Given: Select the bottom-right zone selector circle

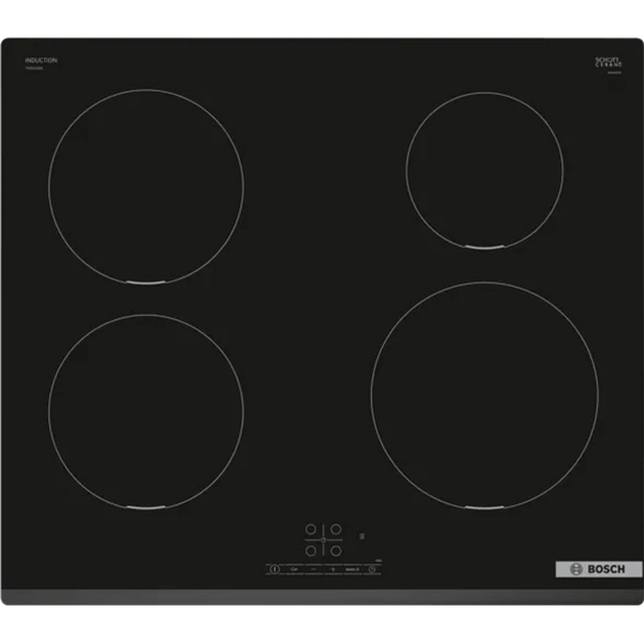Looking at the screenshot, I should click(336, 551).
